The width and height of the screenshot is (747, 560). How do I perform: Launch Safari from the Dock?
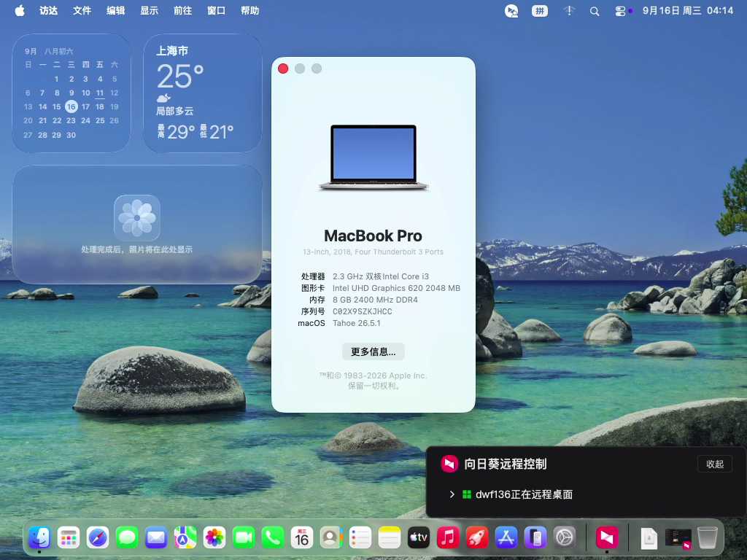pyautogui.click(x=98, y=538)
